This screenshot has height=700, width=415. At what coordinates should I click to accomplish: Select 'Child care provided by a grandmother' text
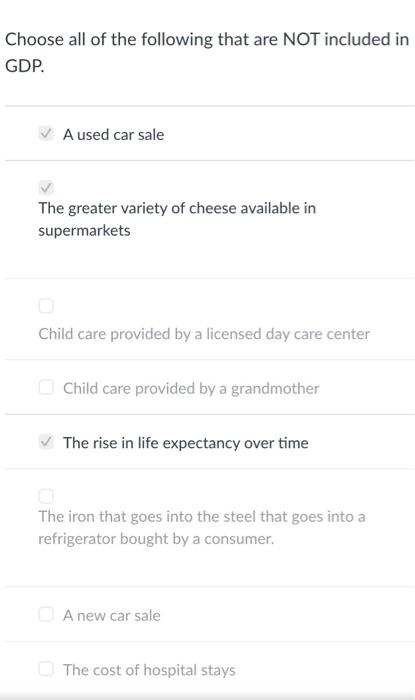[x=191, y=388]
